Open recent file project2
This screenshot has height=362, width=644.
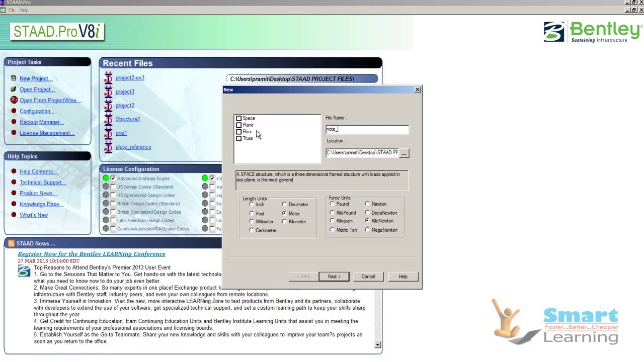point(125,106)
